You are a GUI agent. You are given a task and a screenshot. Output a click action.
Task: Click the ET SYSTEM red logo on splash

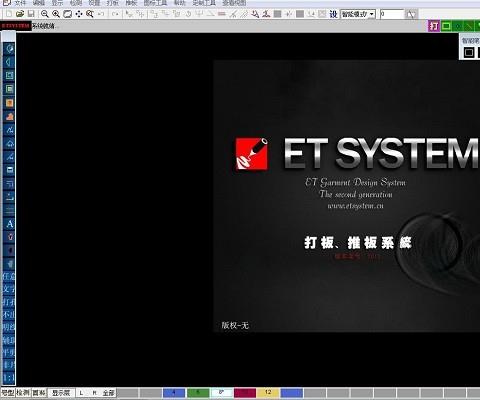(252, 154)
